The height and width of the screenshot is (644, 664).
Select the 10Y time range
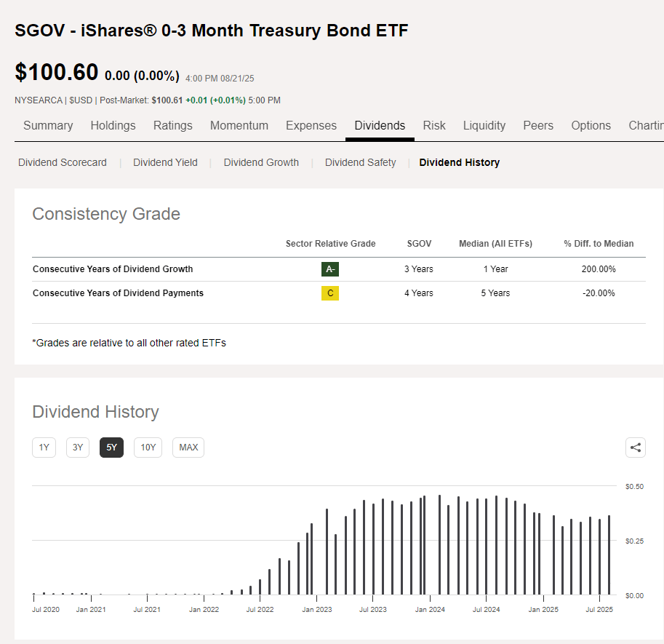click(148, 448)
